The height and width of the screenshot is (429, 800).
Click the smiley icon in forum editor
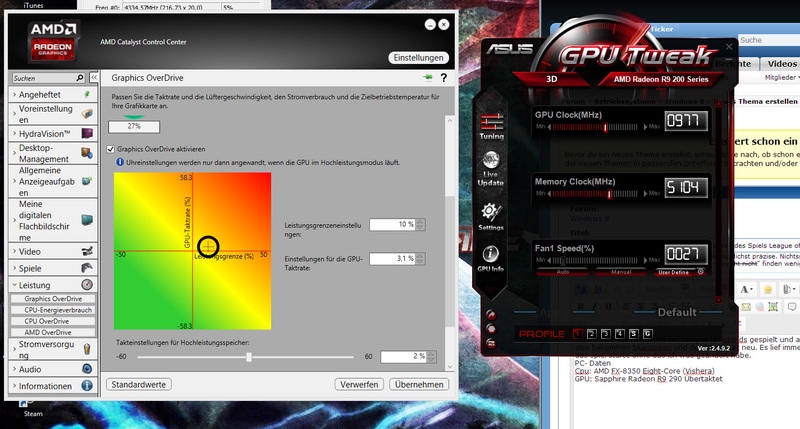767,289
